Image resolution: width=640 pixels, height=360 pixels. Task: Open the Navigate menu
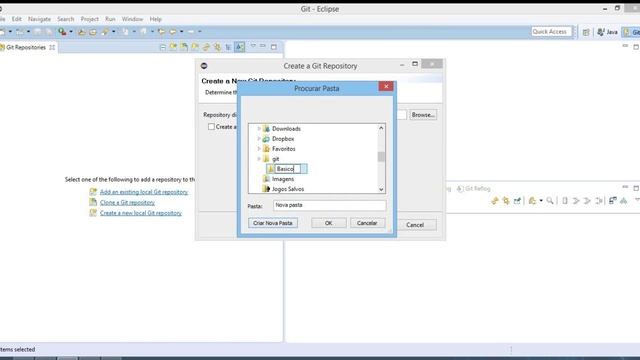click(x=40, y=19)
